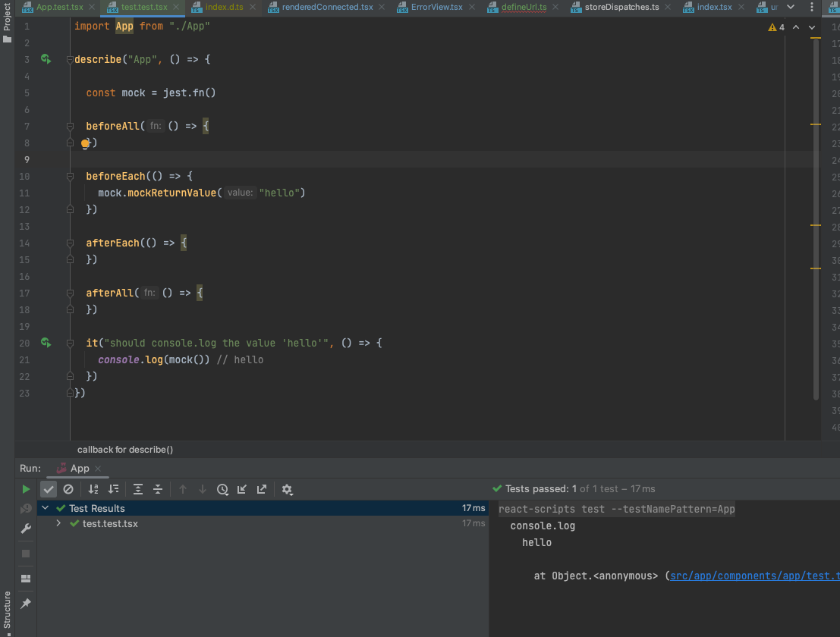Image resolution: width=840 pixels, height=637 pixels.
Task: Open the test history clock icon
Action: [222, 490]
